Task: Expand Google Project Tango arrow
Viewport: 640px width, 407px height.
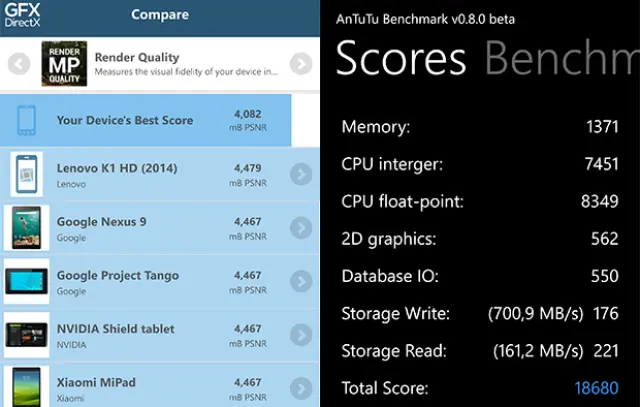Action: click(301, 283)
